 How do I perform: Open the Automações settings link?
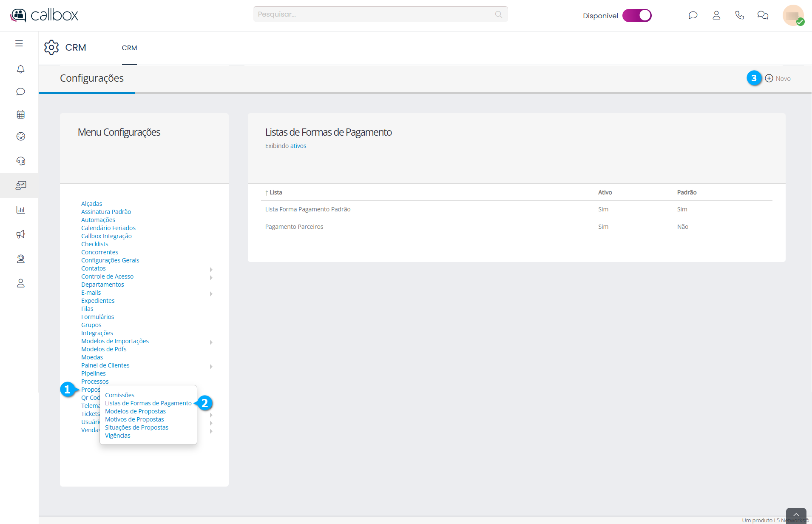(x=98, y=220)
